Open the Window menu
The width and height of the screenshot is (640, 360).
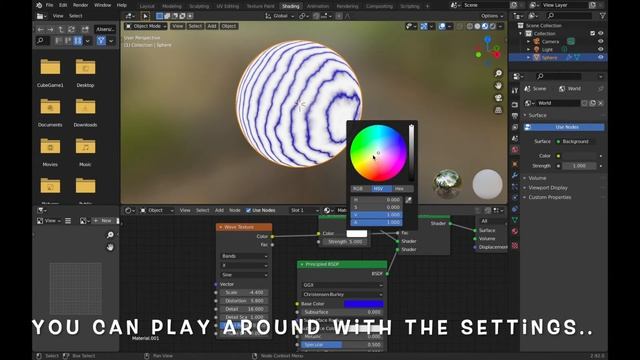point(102,5)
